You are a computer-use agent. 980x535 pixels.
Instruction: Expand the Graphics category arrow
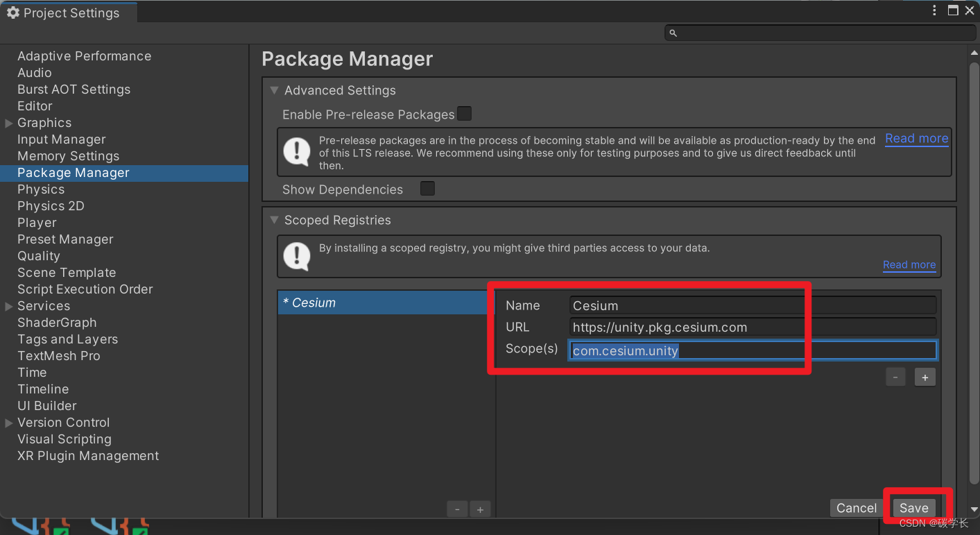point(9,123)
